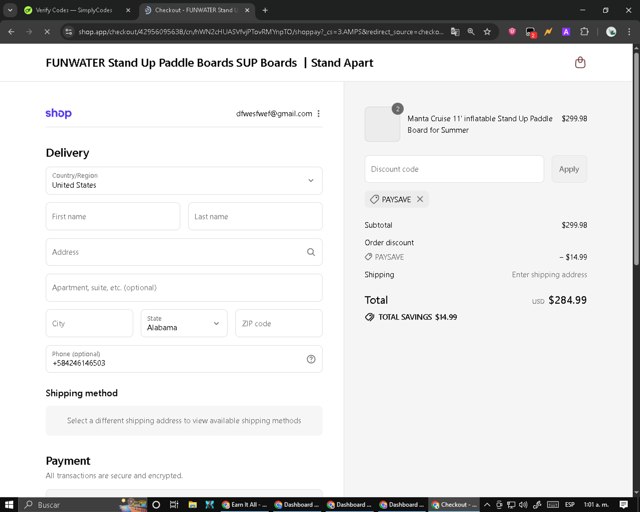Screen dimensions: 640x512
Task: Click the Manta Cruise 11' product name
Action: click(x=480, y=124)
